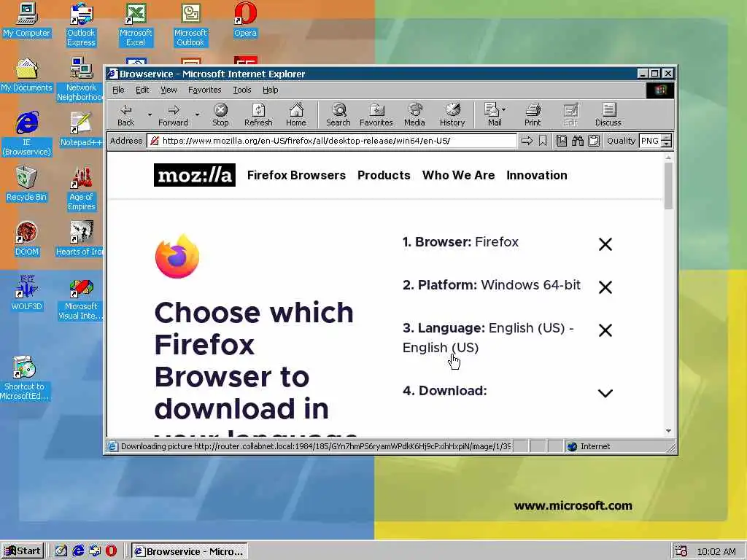Image resolution: width=747 pixels, height=560 pixels.
Task: Open the Favorites toolbar button
Action: coord(376,114)
